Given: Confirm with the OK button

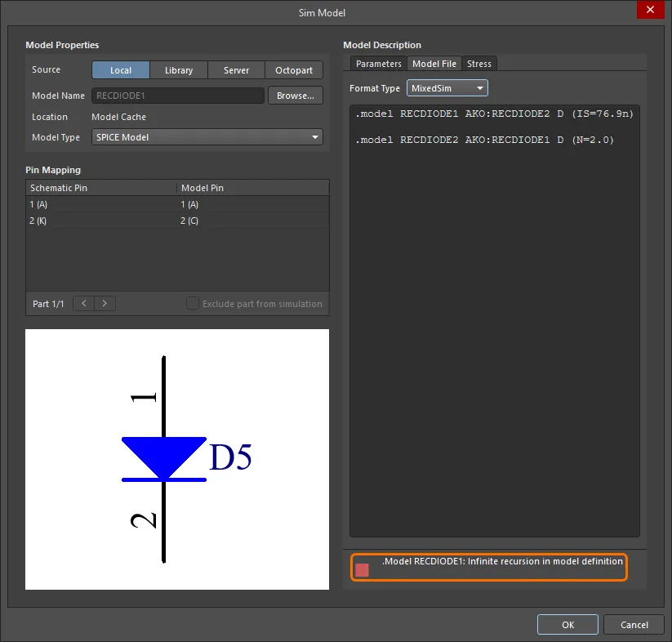Looking at the screenshot, I should pos(567,625).
